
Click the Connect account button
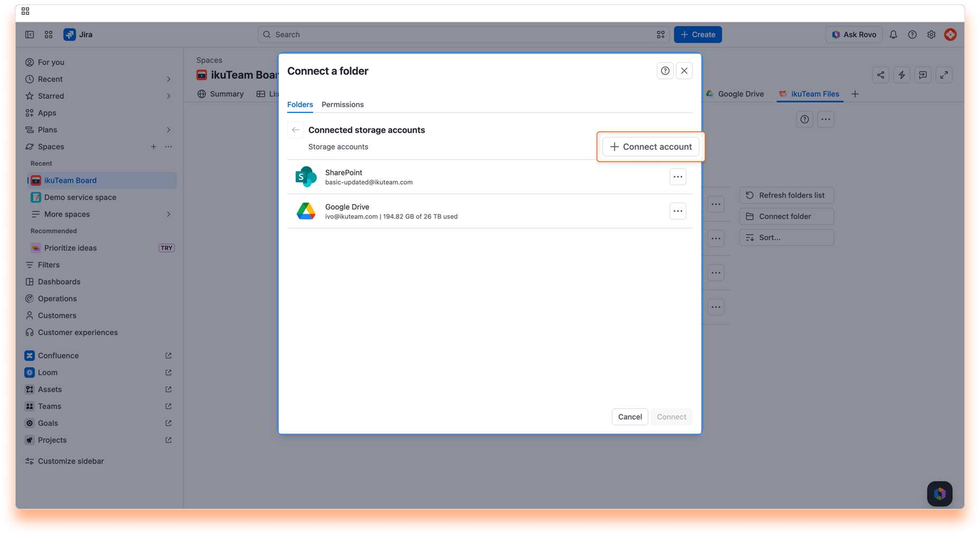(x=651, y=147)
